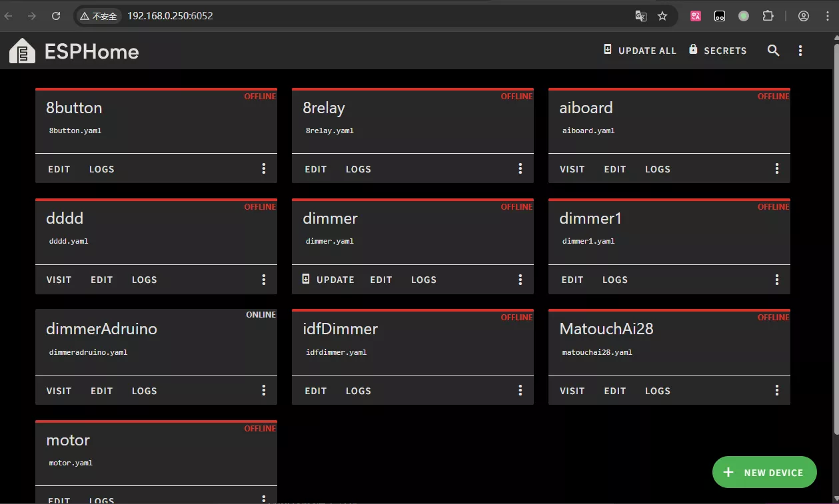This screenshot has height=504, width=839.
Task: Click the ONLINE status on dimmerAdruino
Action: 261,315
